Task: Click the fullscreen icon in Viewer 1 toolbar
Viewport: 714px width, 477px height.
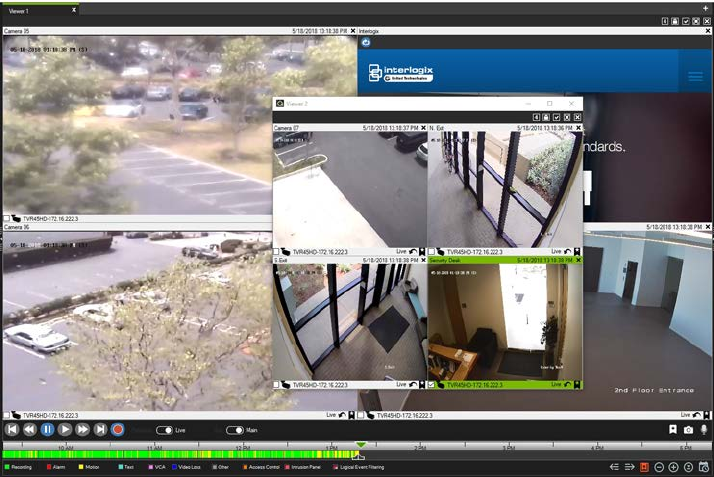Action: click(696, 21)
